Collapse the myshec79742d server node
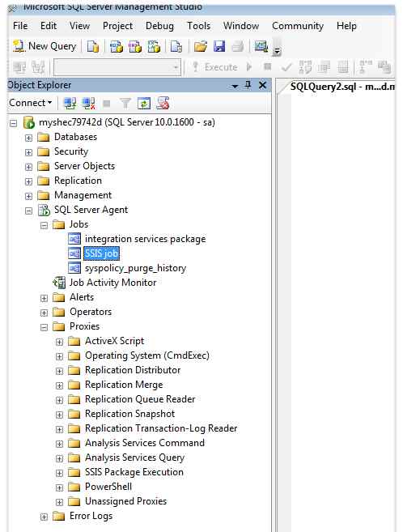 click(14, 123)
